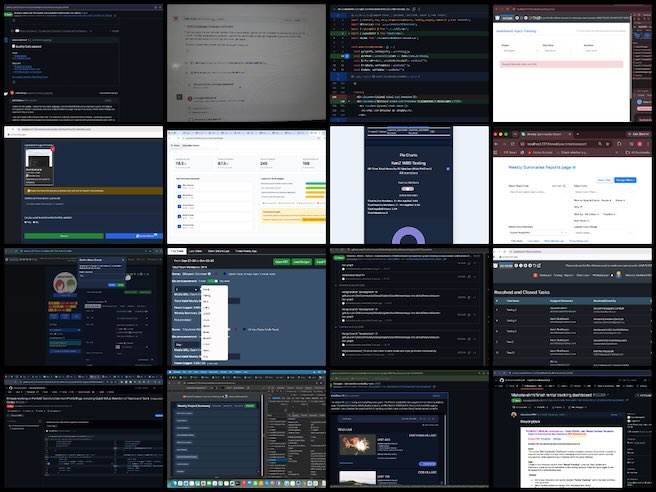
Task: Open Pull requests tab in rental tracking PR window
Action: pyautogui.click(x=530, y=386)
